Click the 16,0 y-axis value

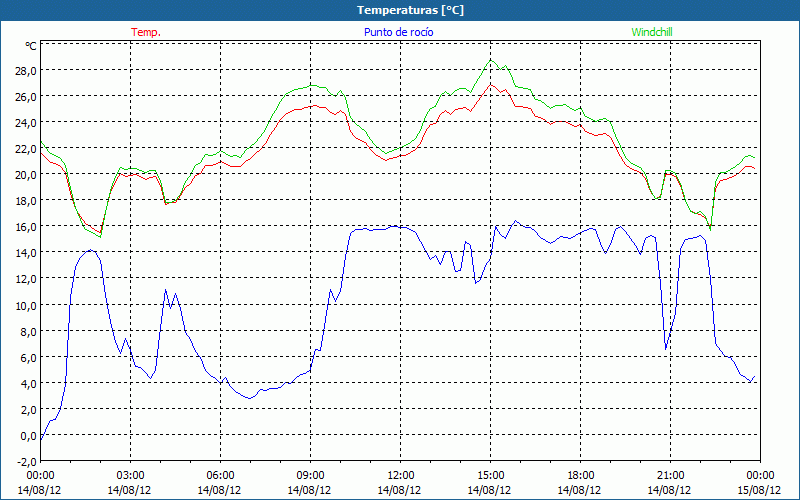(x=26, y=226)
